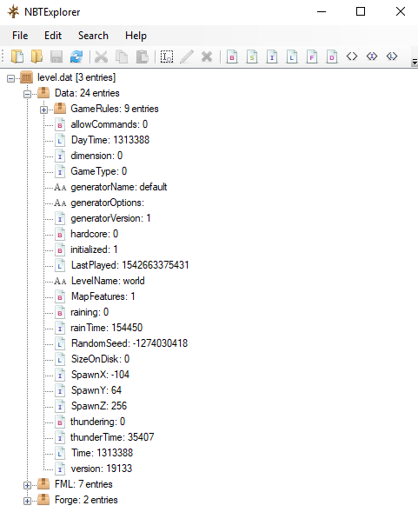Select the SizeOnDisk: 0 entry

point(101,359)
